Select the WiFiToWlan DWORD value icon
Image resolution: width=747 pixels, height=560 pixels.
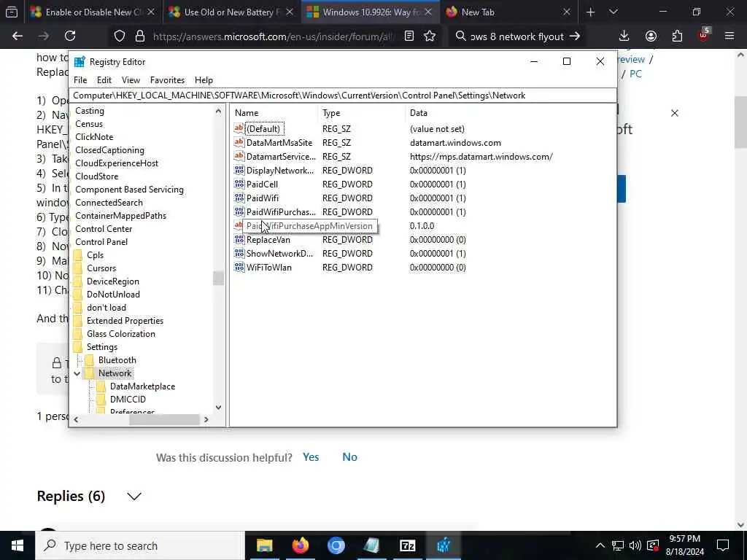[239, 267]
